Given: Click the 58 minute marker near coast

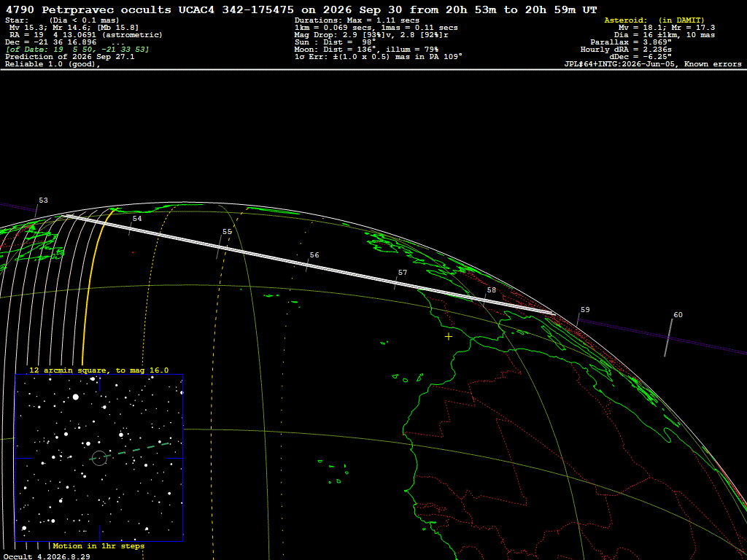Looking at the screenshot, I should click(492, 290).
